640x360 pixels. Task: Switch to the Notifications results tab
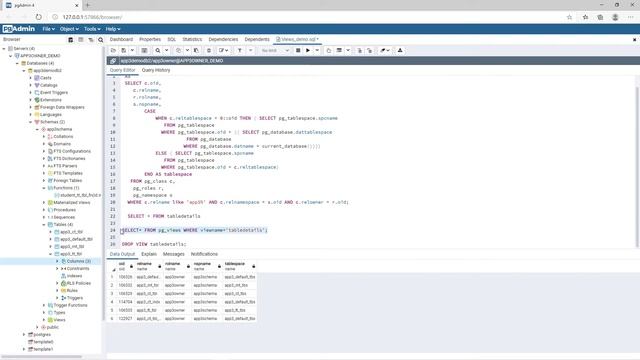204,254
